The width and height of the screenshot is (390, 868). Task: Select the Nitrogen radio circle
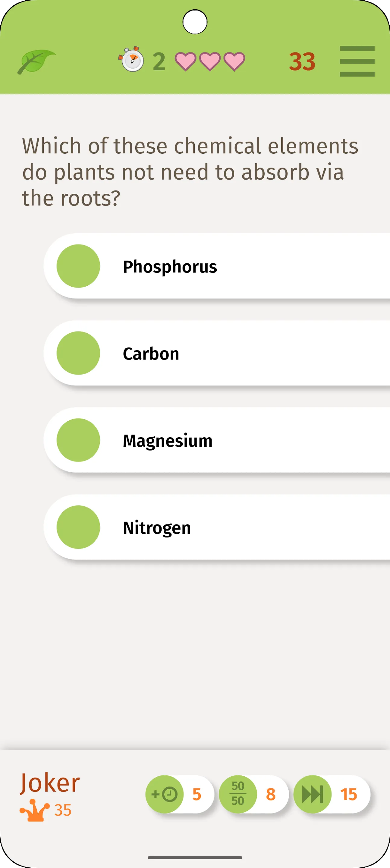(78, 527)
